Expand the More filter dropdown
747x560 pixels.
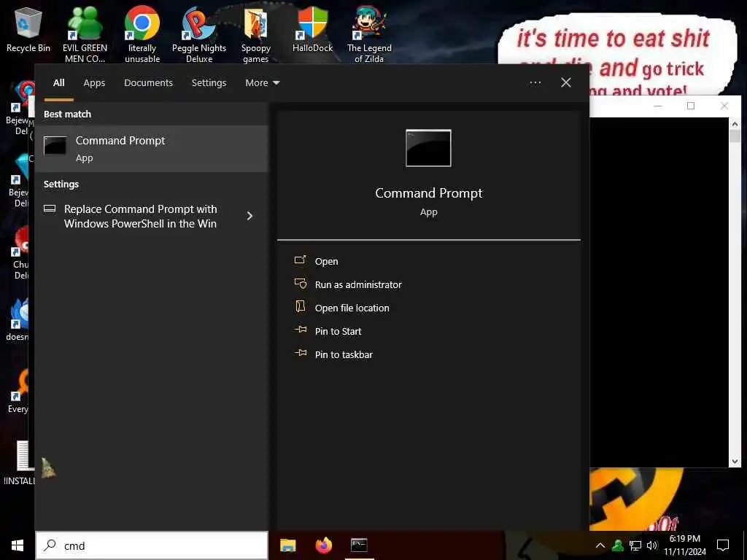tap(262, 83)
